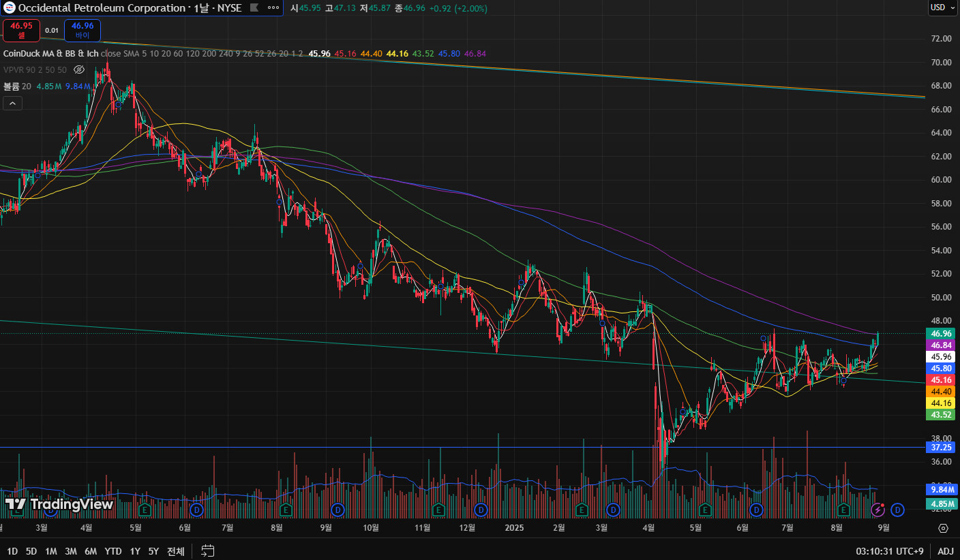Click the Occidental Petroleum symbol logo
960x560 pixels.
point(10,8)
